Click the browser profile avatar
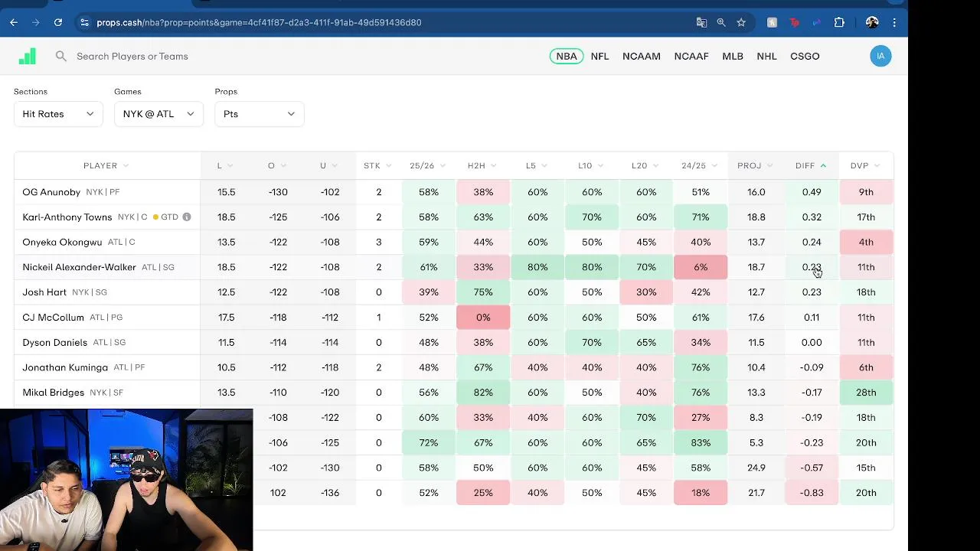Screen dimensions: 980x551 click(x=872, y=22)
